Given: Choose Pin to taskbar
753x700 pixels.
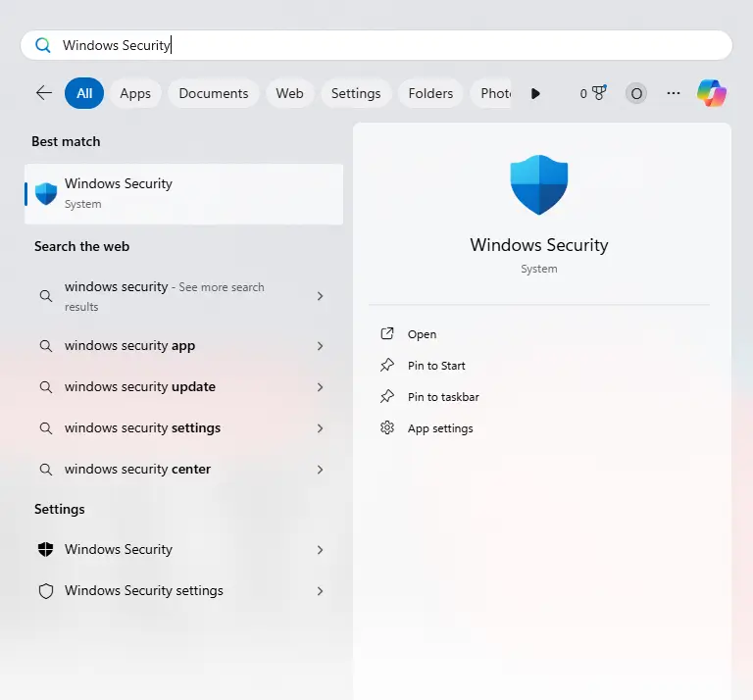Looking at the screenshot, I should point(443,397).
